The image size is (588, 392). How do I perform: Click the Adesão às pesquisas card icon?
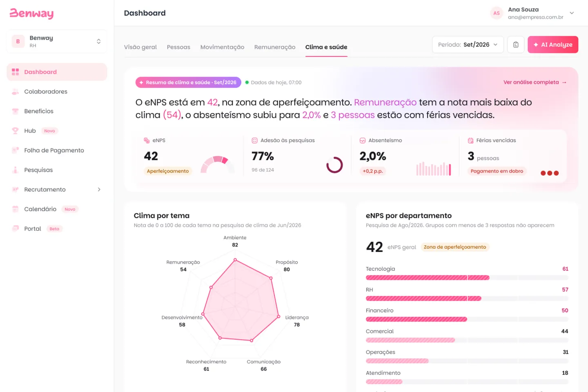(x=254, y=140)
